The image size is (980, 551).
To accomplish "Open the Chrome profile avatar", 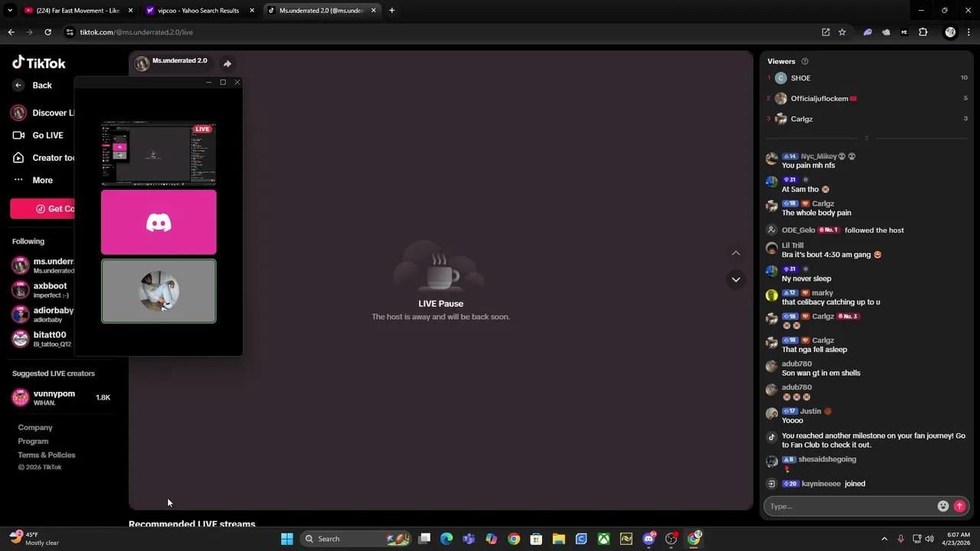I will 950,32.
